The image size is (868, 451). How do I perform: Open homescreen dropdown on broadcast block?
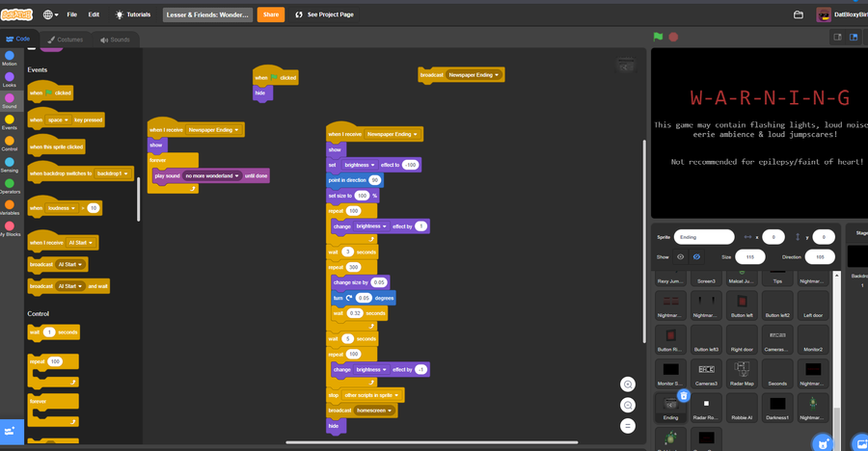pyautogui.click(x=374, y=411)
